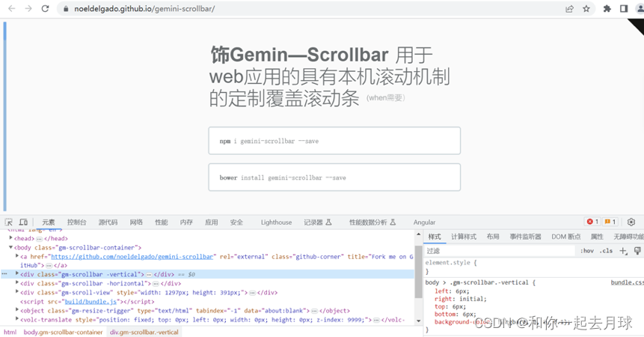Toggle .cls class editor
This screenshot has width=644, height=337.
[x=606, y=251]
